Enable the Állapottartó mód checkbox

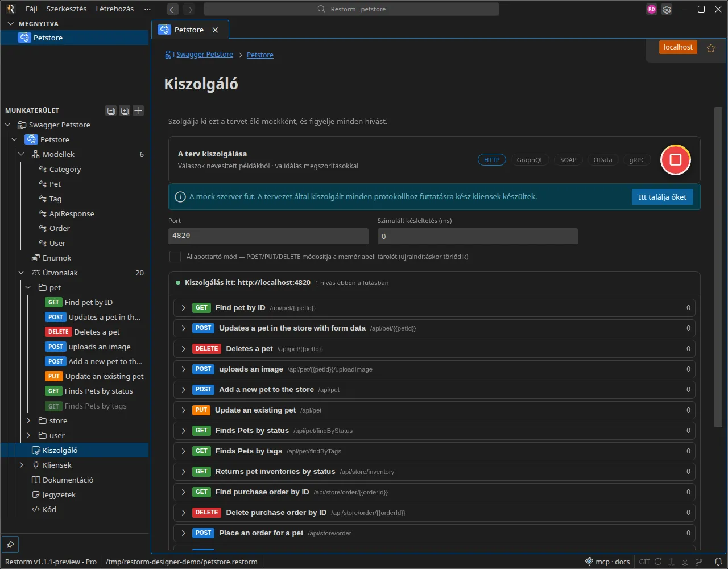pos(175,257)
